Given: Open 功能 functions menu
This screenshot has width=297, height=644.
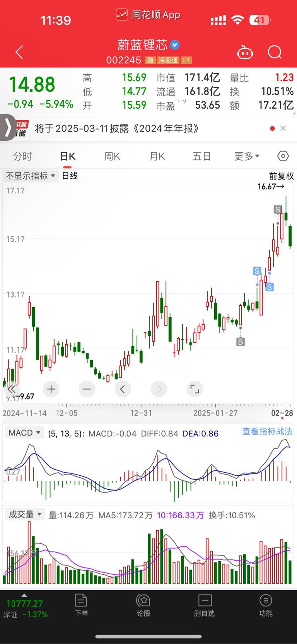Looking at the screenshot, I should pos(266,605).
